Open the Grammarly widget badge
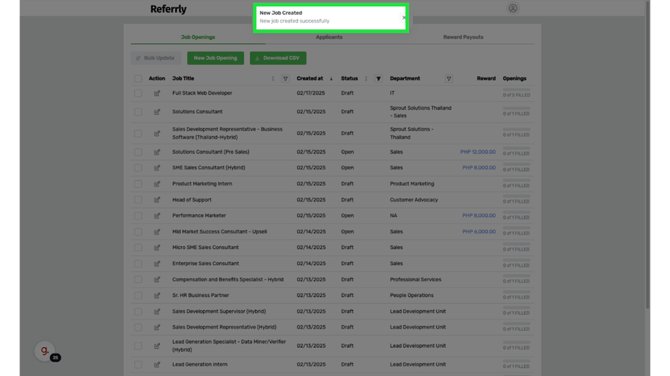Screen dimensions: 670x376 tap(45, 351)
